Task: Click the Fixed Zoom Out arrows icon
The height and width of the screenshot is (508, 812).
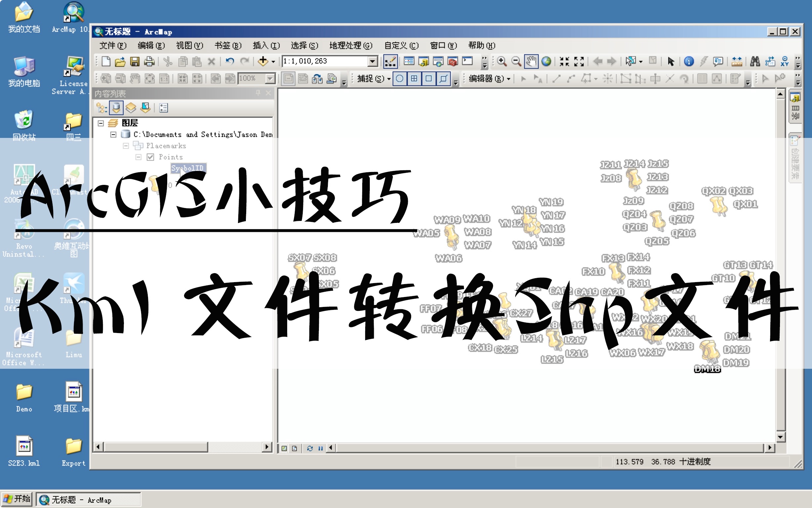Action: pyautogui.click(x=579, y=61)
